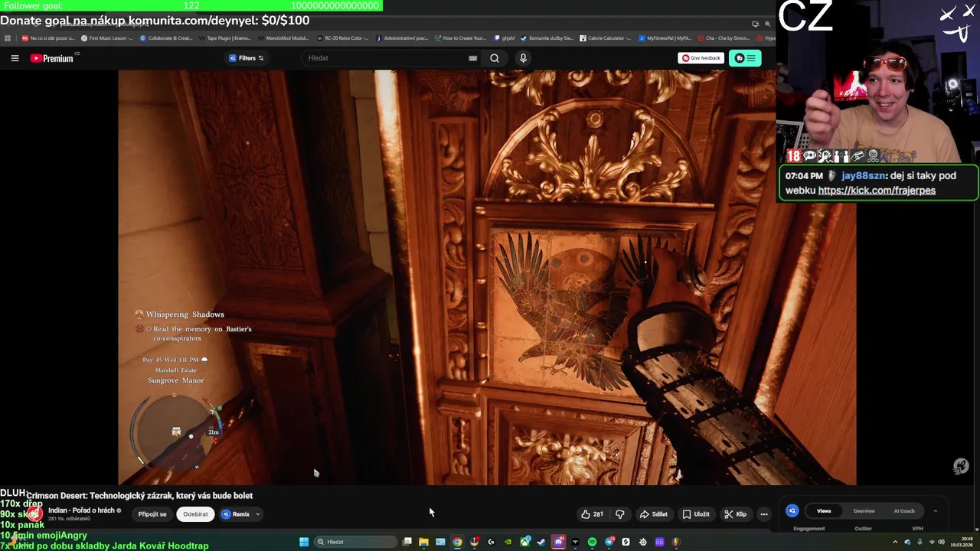Open the clock showing 20:49

point(962,542)
